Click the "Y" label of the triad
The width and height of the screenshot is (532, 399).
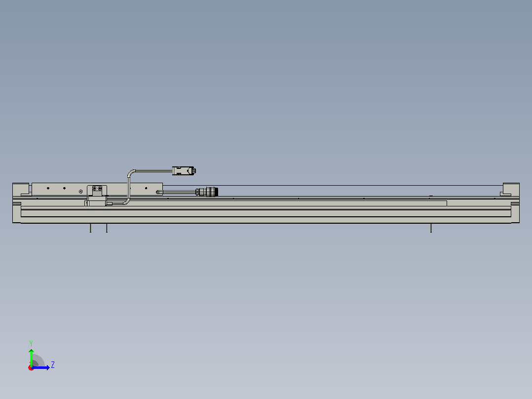click(x=31, y=344)
